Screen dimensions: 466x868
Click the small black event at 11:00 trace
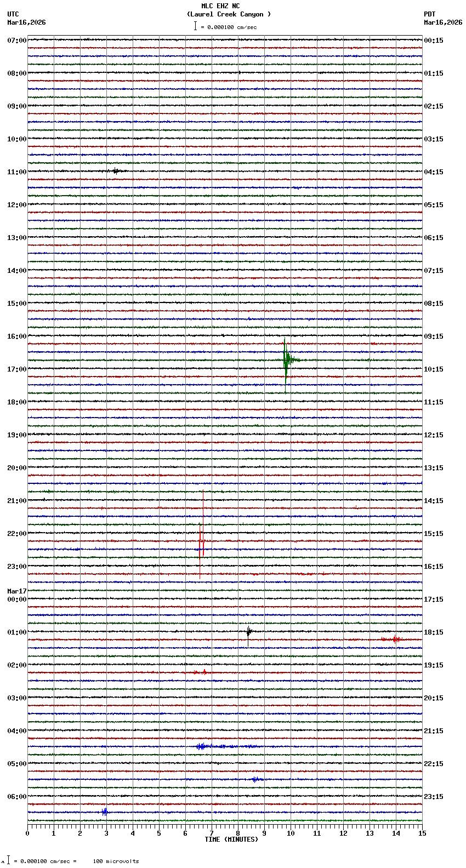(x=115, y=171)
